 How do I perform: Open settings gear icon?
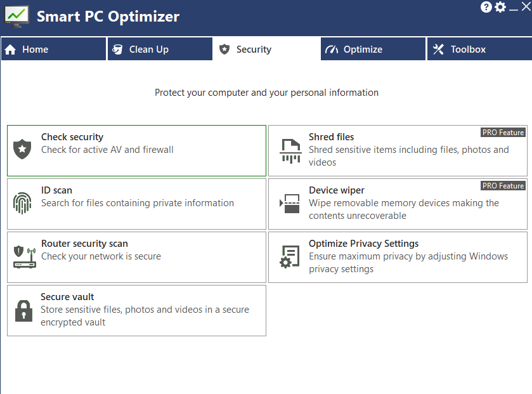coord(500,7)
